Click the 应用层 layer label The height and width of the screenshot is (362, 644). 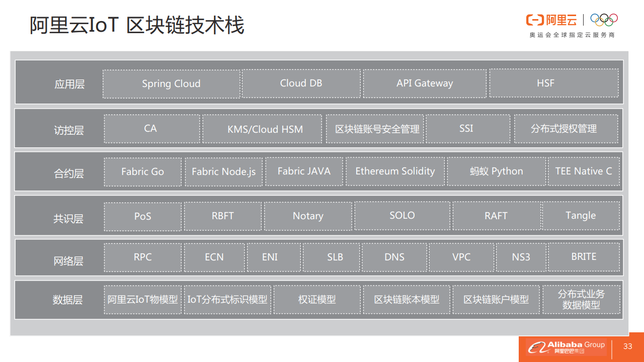(x=69, y=84)
